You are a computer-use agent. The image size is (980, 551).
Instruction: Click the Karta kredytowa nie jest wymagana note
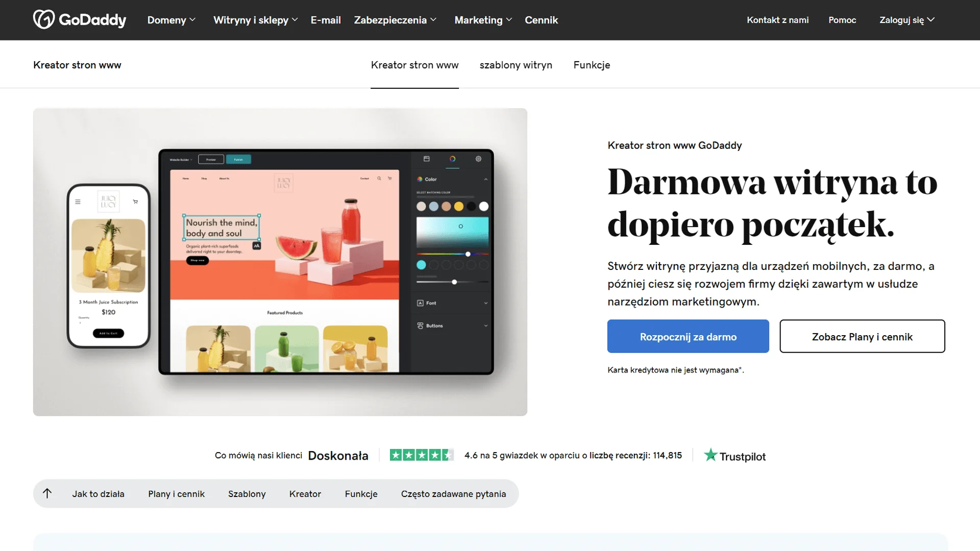point(675,370)
